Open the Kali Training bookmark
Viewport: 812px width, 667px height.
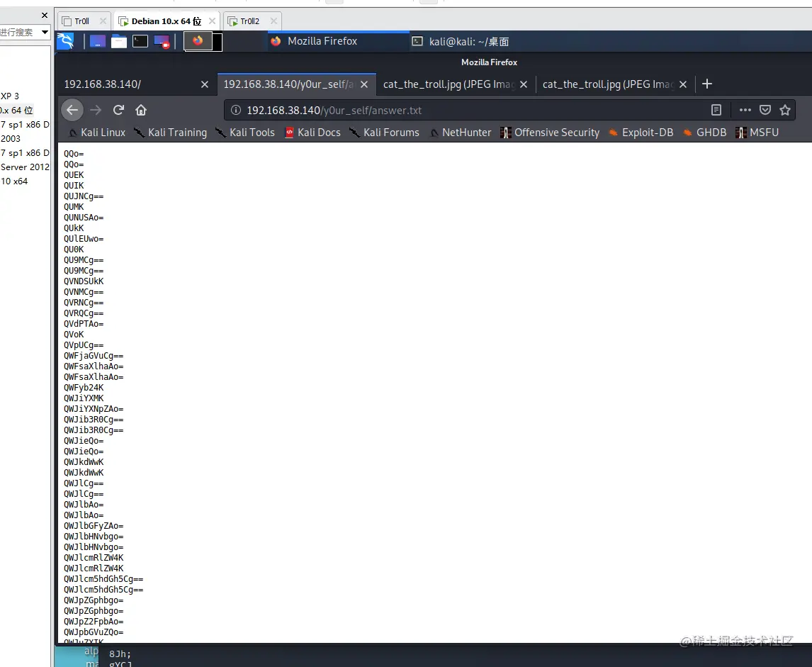point(170,133)
